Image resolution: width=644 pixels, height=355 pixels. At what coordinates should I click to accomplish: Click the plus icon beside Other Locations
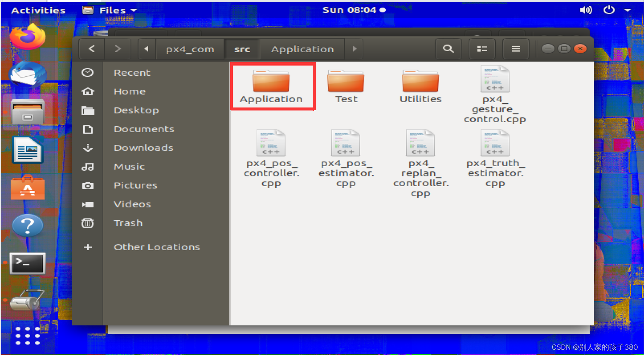88,247
